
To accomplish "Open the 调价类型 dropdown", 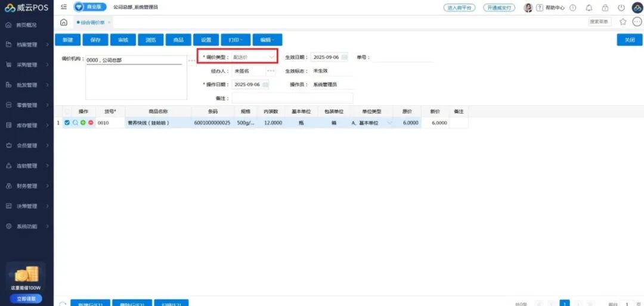I will (254, 57).
